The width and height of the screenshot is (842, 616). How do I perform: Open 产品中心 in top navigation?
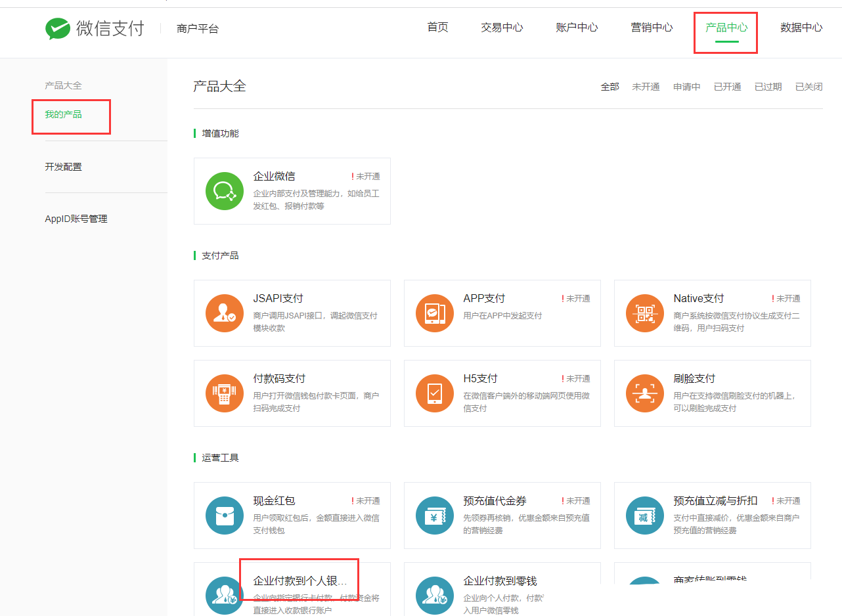(x=726, y=28)
